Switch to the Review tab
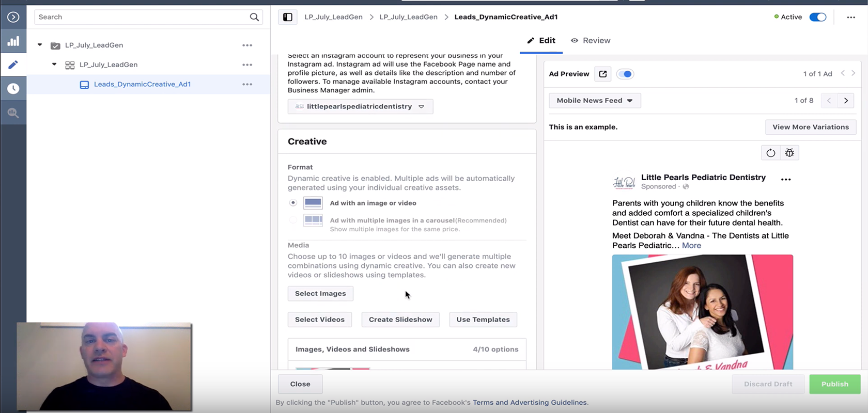 [x=591, y=41]
